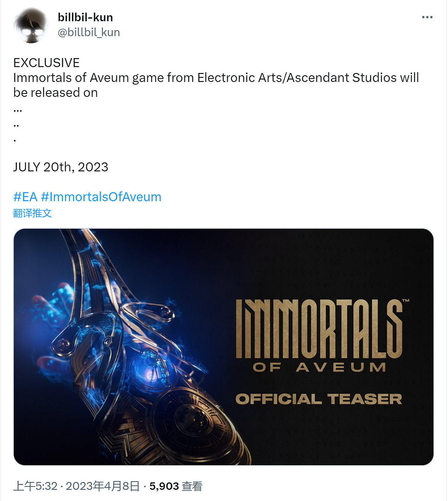This screenshot has height=501, width=448.
Task: Click the OF AVEUM subtitle in image
Action: 319,367
